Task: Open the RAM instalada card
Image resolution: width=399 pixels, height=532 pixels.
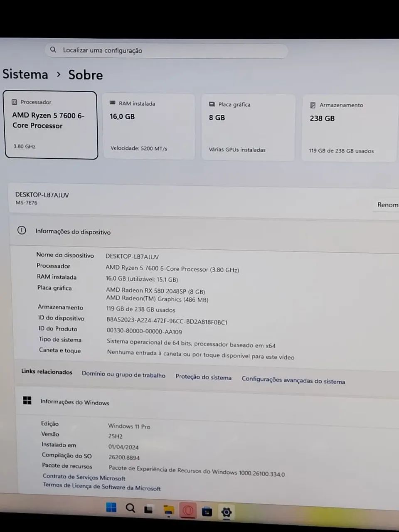Action: 149,126
